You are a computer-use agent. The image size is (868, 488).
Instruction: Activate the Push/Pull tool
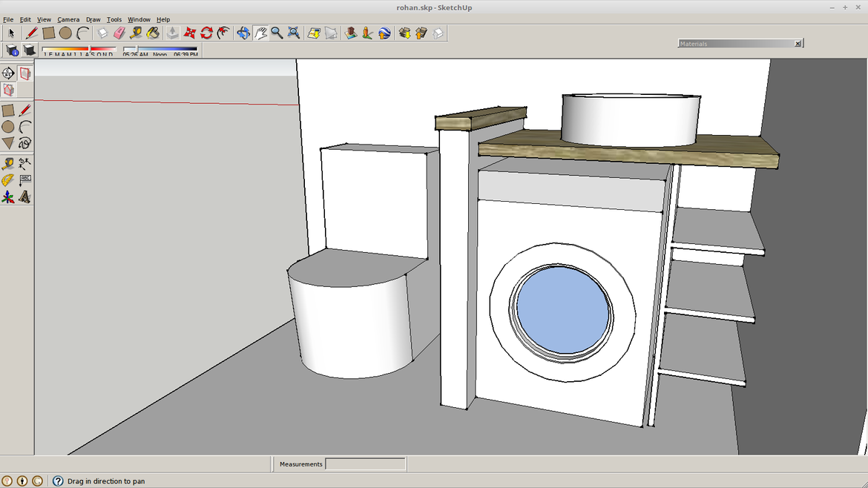172,33
